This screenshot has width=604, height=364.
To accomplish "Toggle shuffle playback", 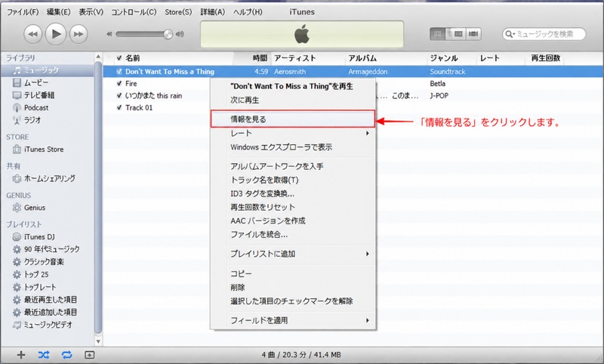I will click(x=44, y=355).
